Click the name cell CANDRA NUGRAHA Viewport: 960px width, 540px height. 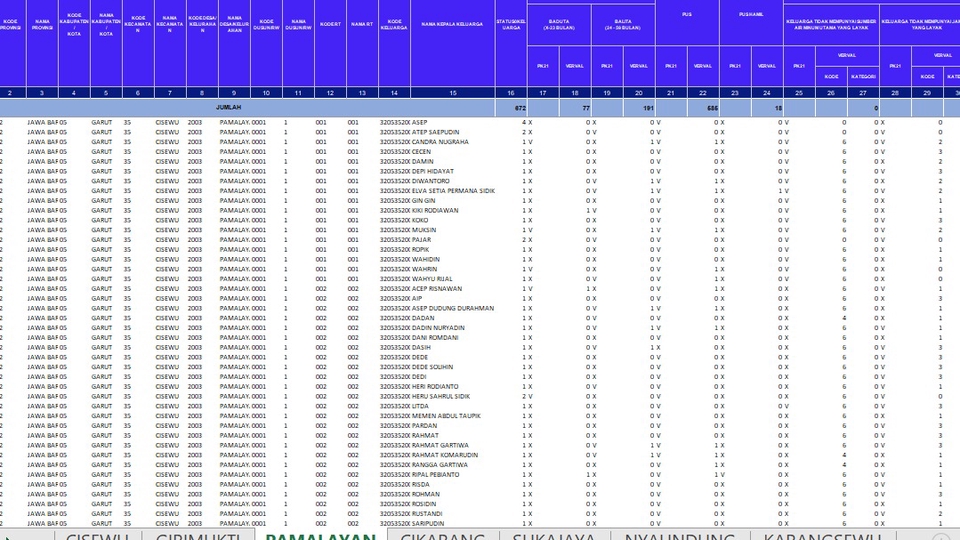(440, 142)
